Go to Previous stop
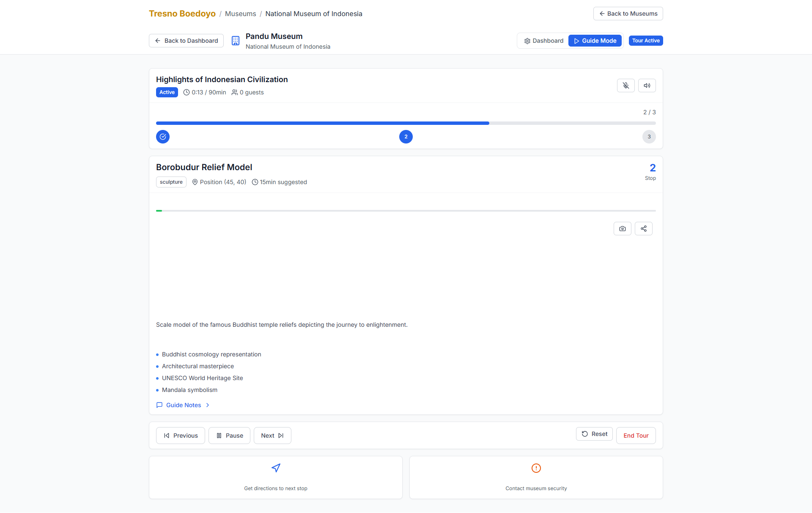The height and width of the screenshot is (513, 812). 181,436
